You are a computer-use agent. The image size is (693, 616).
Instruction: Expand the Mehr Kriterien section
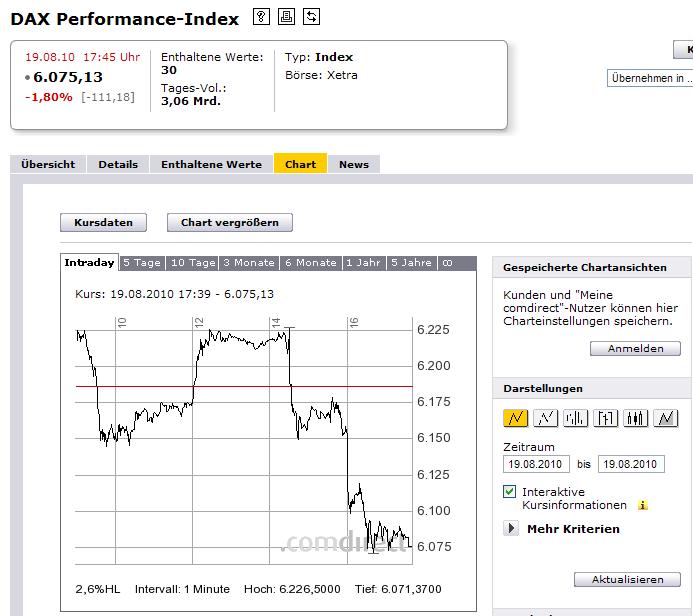coord(511,528)
